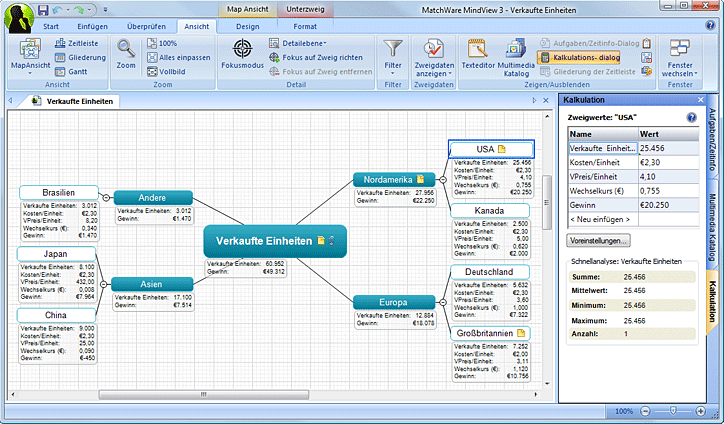Click Fokus auf Zweig richten
The image size is (724, 424).
point(316,58)
